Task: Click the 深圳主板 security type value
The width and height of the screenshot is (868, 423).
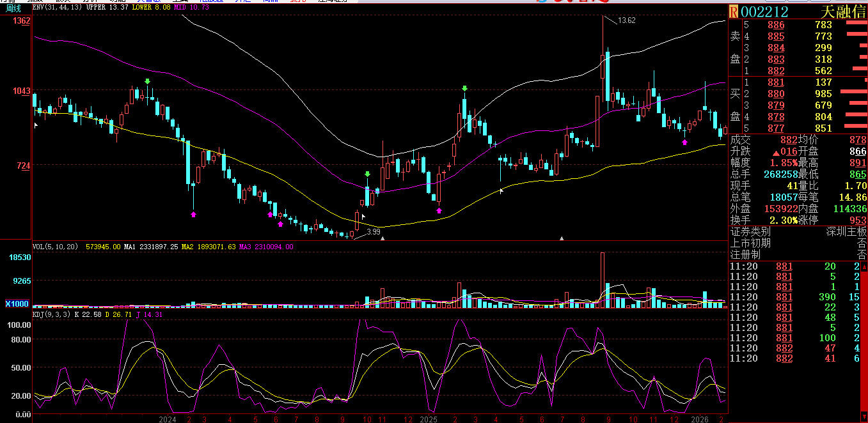Action: pyautogui.click(x=846, y=232)
